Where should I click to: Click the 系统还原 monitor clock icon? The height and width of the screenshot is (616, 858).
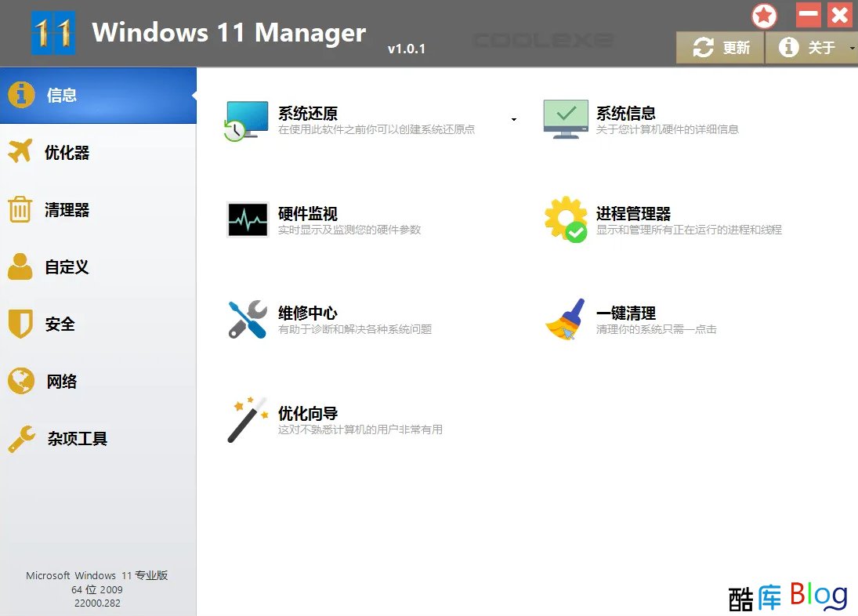246,121
